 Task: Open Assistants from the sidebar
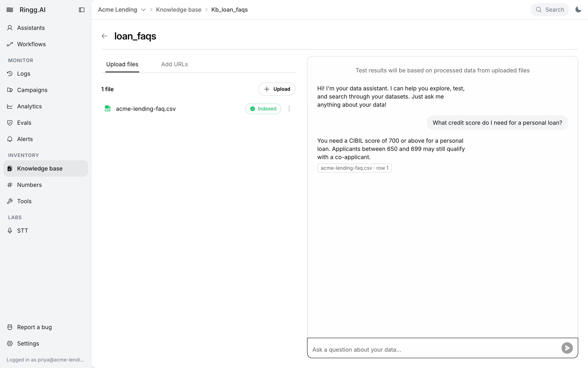click(46, 28)
